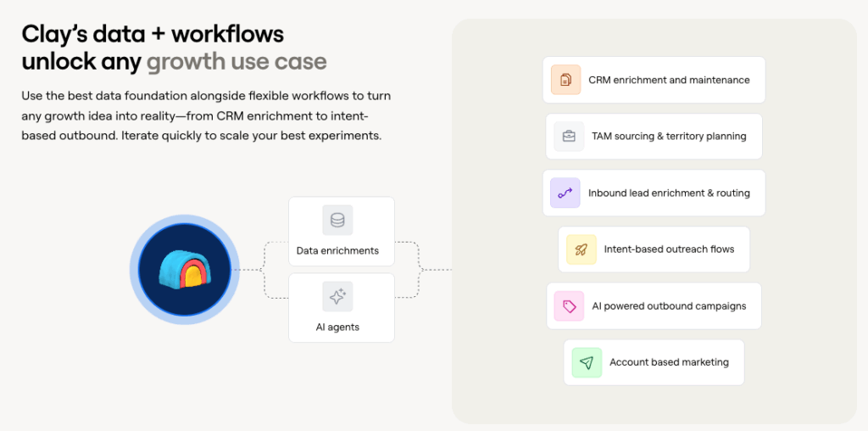Click the orange CRM enrichment document icon

tap(565, 80)
